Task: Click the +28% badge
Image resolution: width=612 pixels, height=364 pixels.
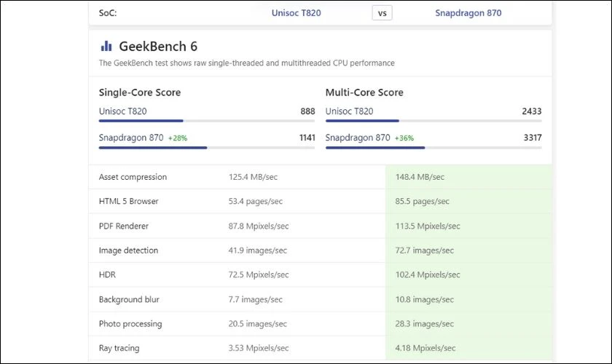Action: click(178, 138)
